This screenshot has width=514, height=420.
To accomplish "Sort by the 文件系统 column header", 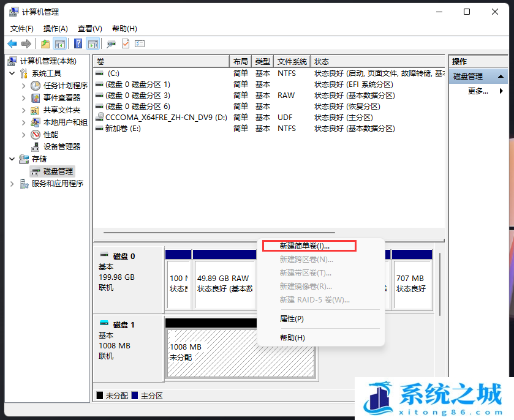I will pos(292,62).
